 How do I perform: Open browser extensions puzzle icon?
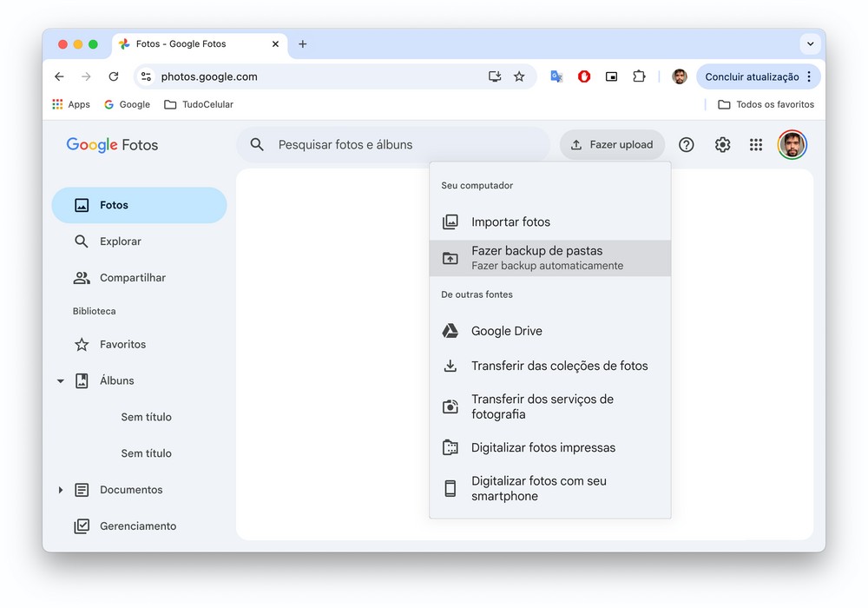[x=639, y=76]
